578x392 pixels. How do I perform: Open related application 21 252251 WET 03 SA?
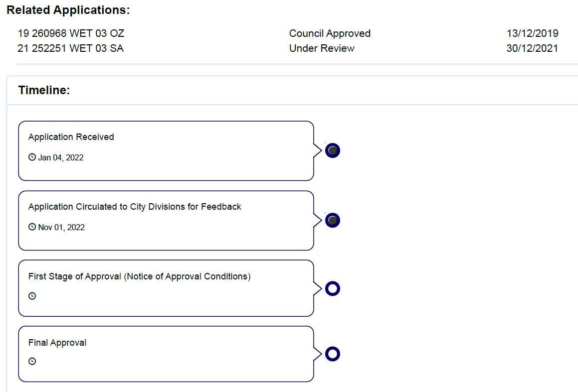[x=71, y=48]
